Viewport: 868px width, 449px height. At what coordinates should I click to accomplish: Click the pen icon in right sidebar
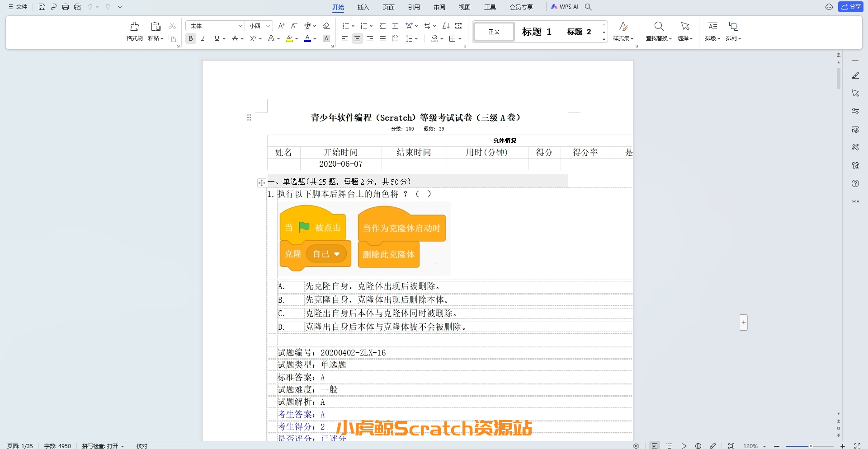[x=855, y=75]
